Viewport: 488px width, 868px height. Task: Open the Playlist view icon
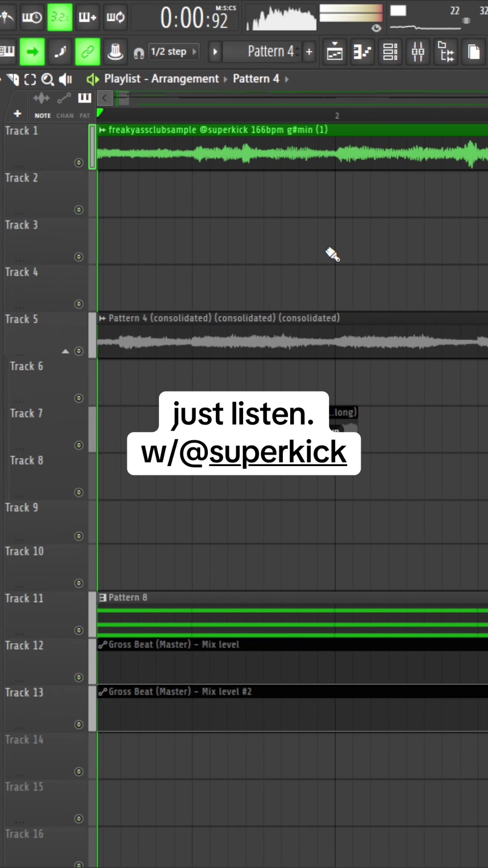pyautogui.click(x=335, y=52)
